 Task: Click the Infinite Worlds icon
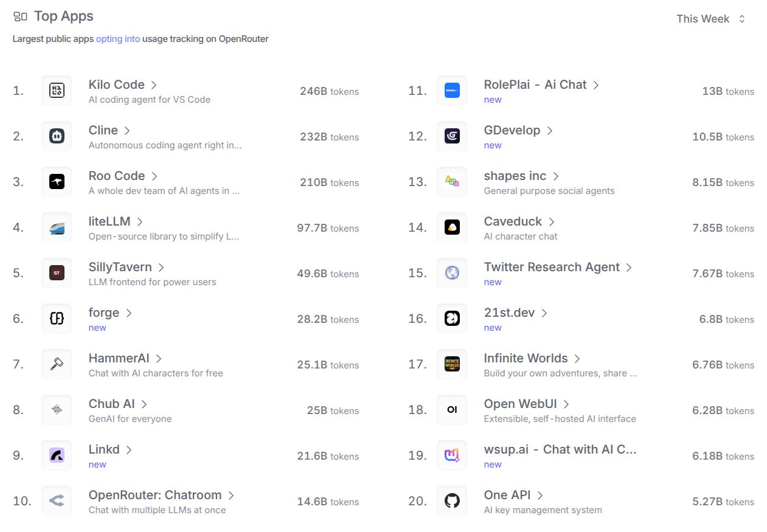pos(452,364)
